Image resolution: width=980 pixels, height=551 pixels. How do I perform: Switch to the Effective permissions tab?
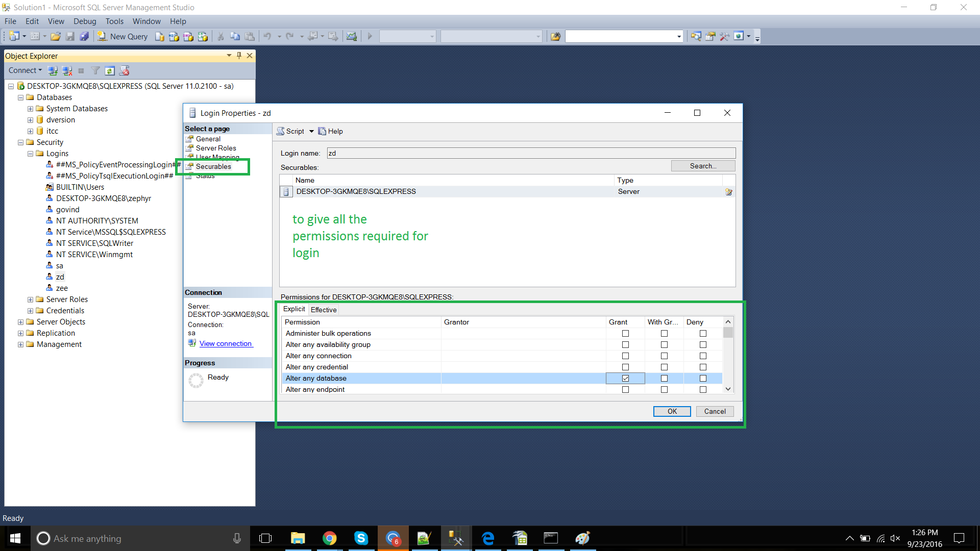click(x=324, y=310)
